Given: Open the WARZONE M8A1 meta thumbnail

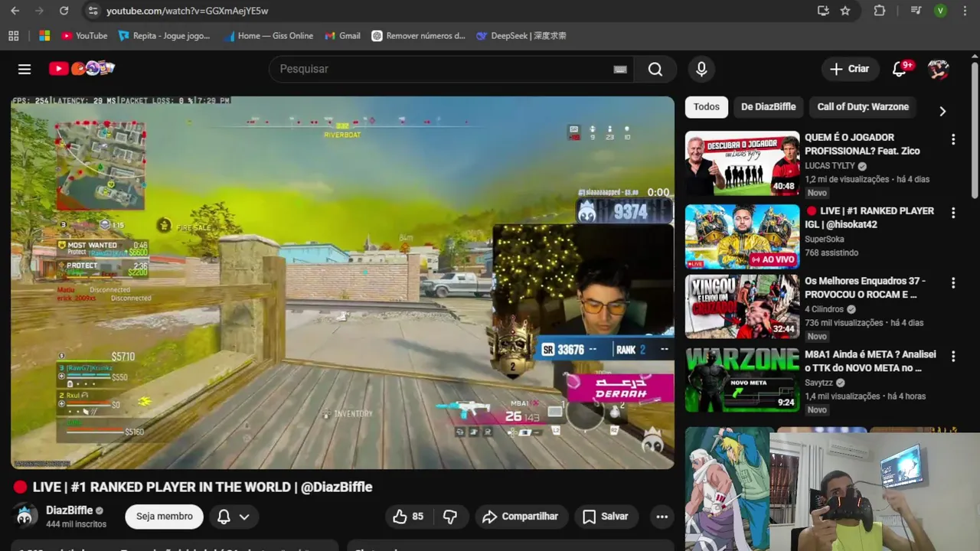Looking at the screenshot, I should coord(742,380).
